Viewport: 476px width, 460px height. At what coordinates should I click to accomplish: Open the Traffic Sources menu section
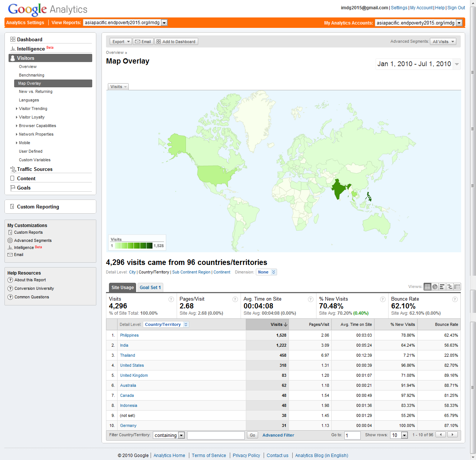point(35,169)
